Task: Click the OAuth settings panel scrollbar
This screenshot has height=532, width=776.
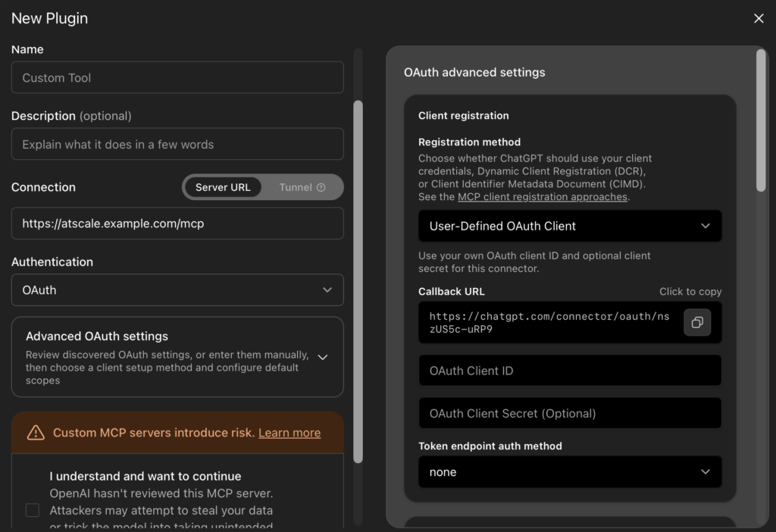Action: click(x=761, y=120)
